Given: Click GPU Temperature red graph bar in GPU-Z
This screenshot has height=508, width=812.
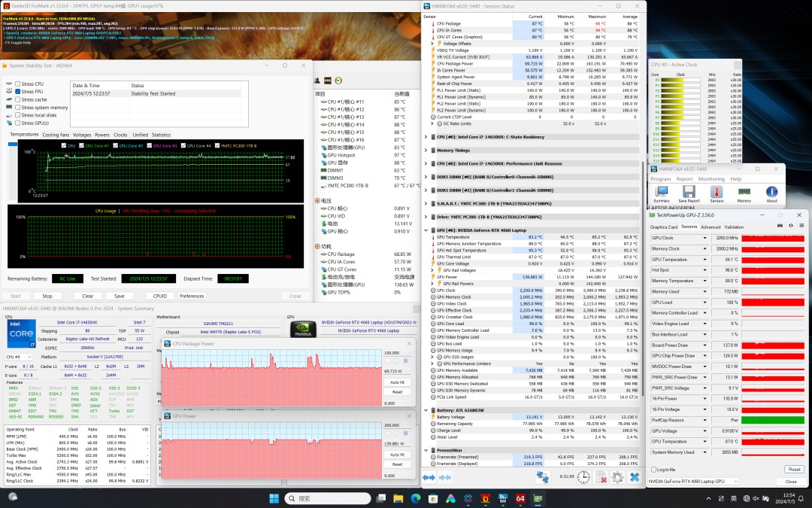Looking at the screenshot, I should [773, 260].
